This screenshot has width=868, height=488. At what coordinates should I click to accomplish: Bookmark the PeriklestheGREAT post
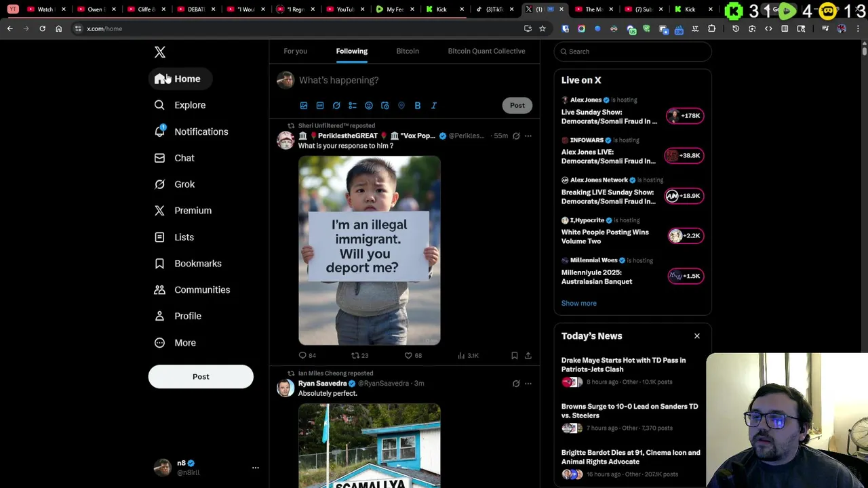(515, 355)
